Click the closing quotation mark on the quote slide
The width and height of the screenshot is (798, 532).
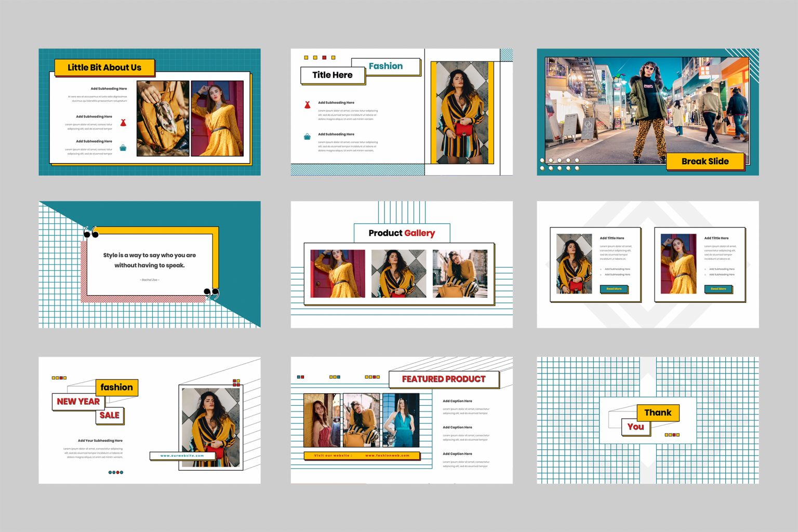[211, 292]
